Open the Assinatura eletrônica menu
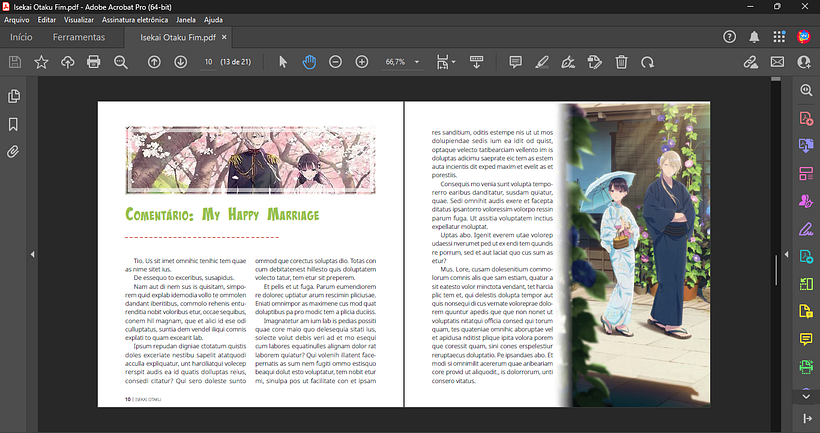 [135, 20]
